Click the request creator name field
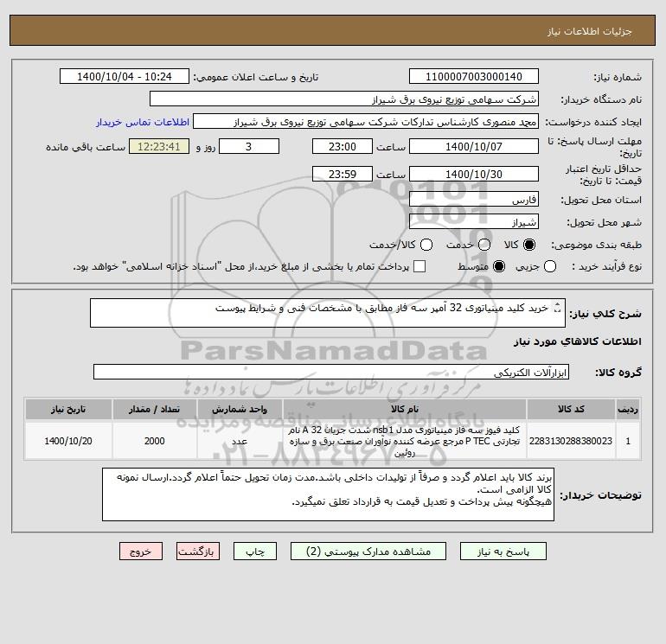Image resolution: width=666 pixels, height=644 pixels. tap(366, 122)
